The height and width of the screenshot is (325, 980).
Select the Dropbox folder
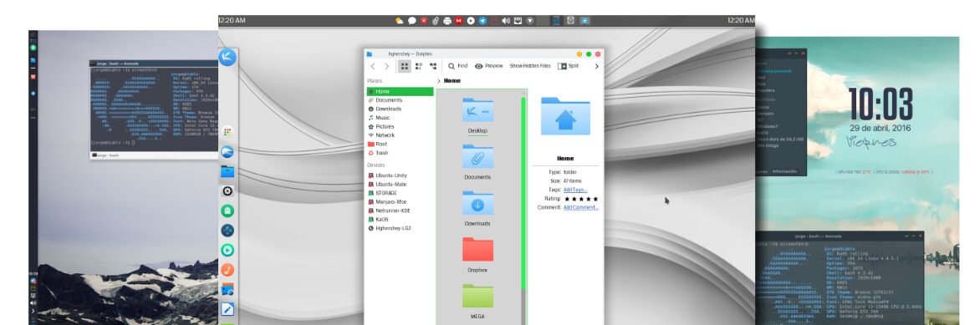tap(477, 254)
